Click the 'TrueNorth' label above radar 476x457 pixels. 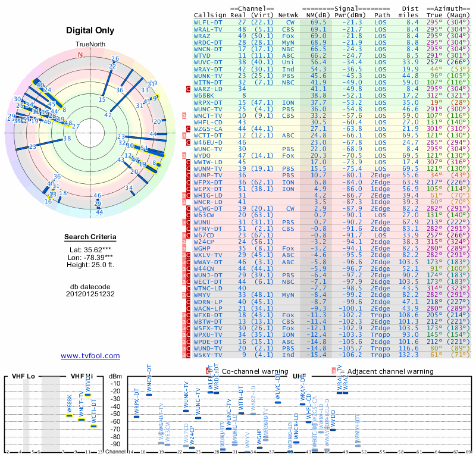click(90, 45)
